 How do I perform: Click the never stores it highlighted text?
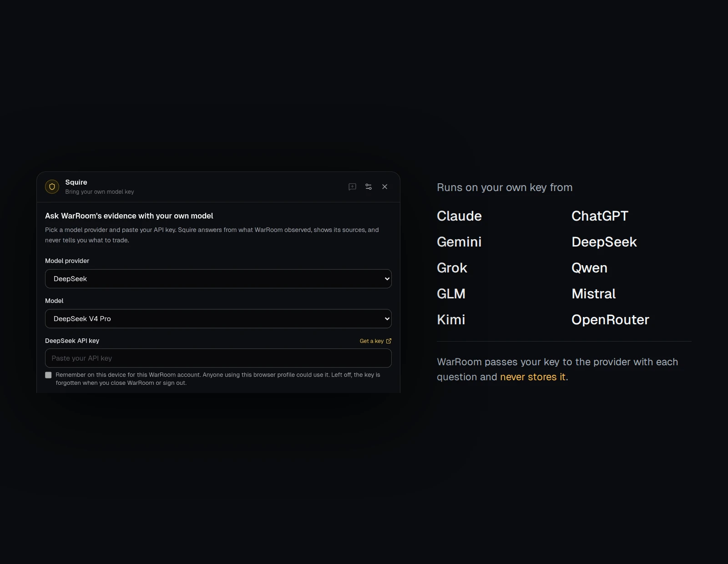click(x=532, y=377)
